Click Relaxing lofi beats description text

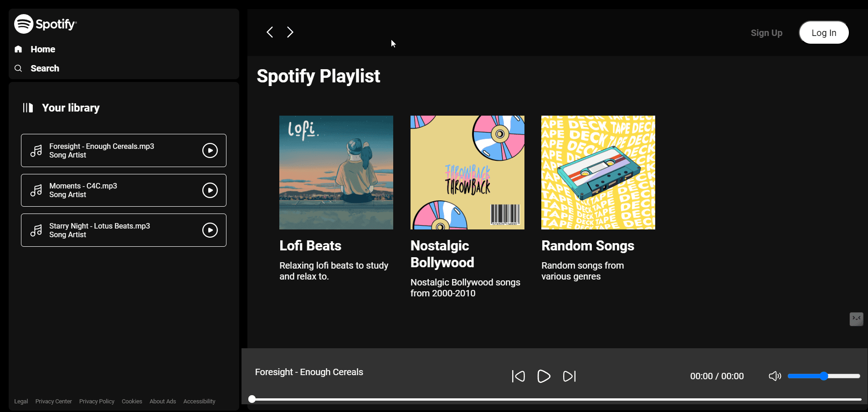pos(334,271)
